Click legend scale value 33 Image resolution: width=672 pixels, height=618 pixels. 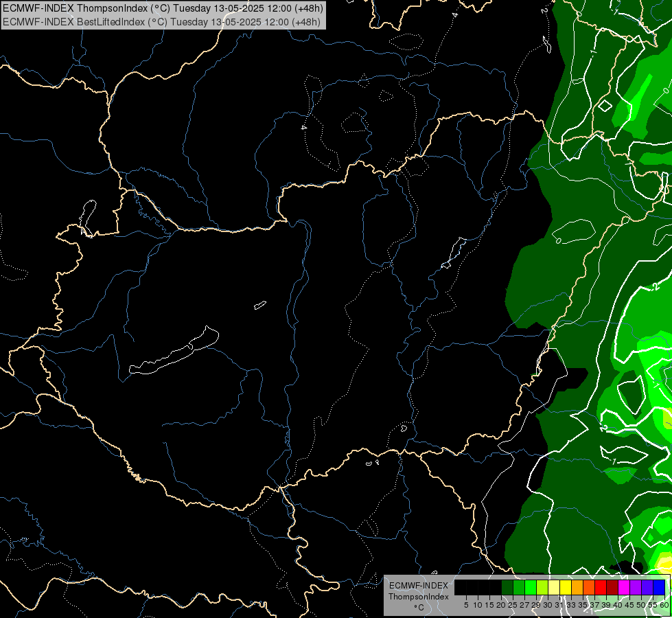click(x=571, y=605)
